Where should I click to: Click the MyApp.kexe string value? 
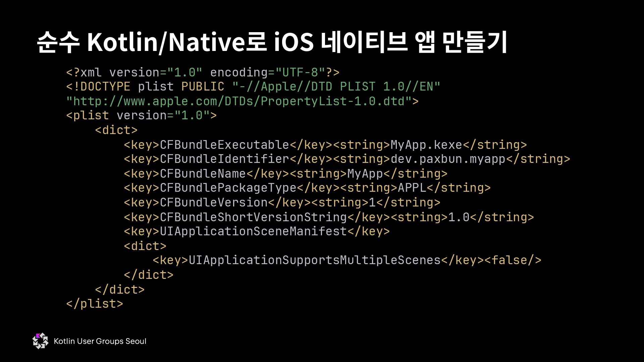pos(426,145)
